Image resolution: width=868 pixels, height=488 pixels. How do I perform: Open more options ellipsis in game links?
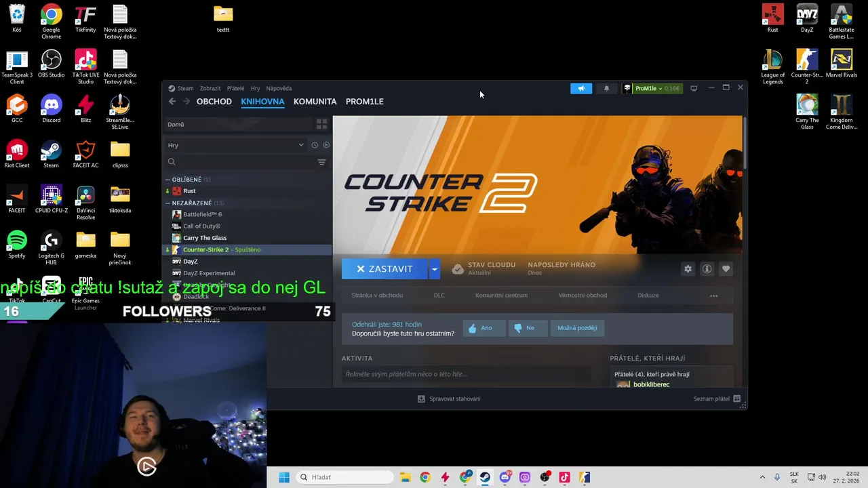tap(713, 296)
